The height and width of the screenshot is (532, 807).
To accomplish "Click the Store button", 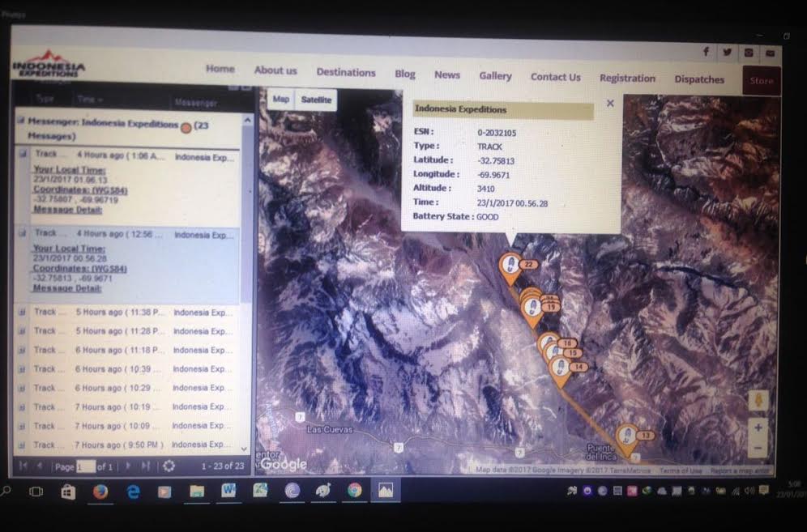I will point(761,81).
